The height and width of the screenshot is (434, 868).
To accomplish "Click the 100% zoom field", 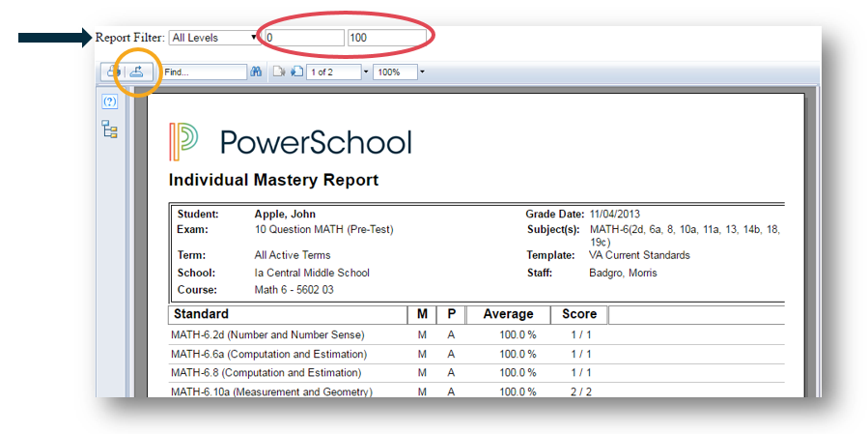I will tap(395, 72).
